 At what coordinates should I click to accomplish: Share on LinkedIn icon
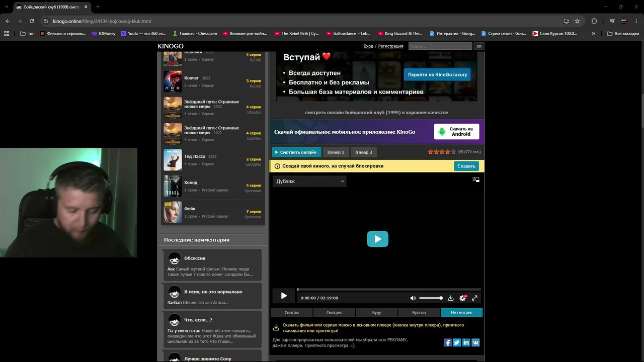pos(466,342)
